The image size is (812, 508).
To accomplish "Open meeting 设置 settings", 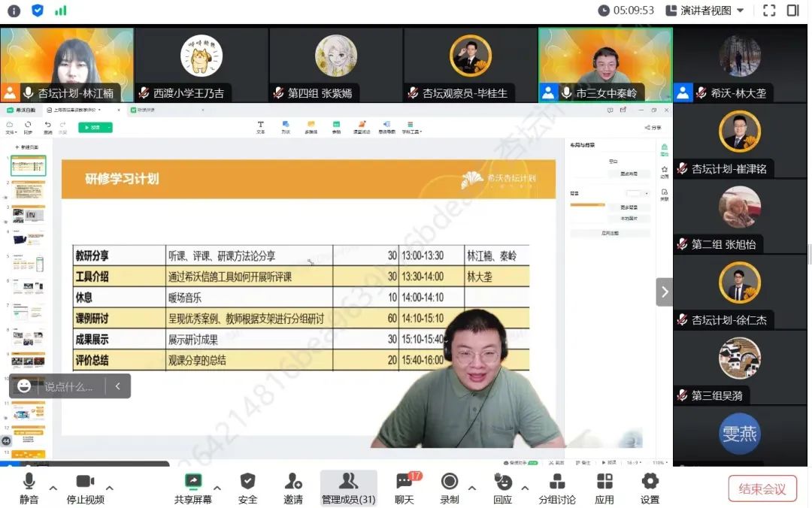I will pos(650,488).
